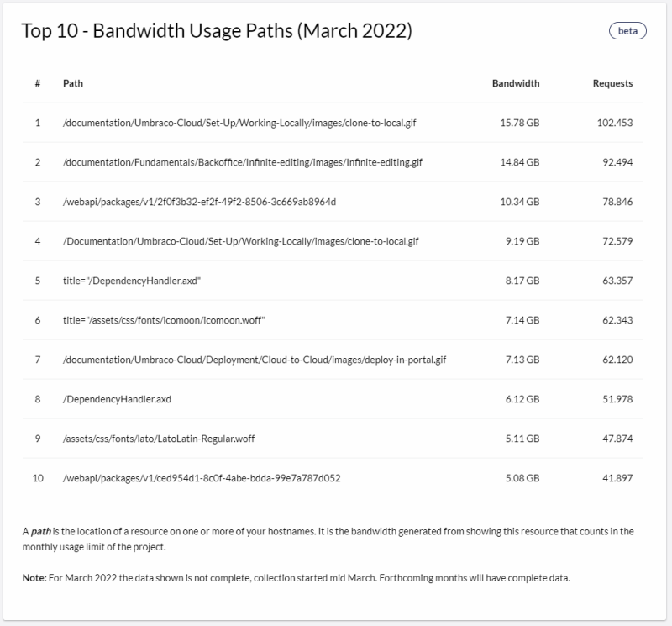672x626 pixels.
Task: Click the LatoLatin-Regular.woff path
Action: coord(157,439)
